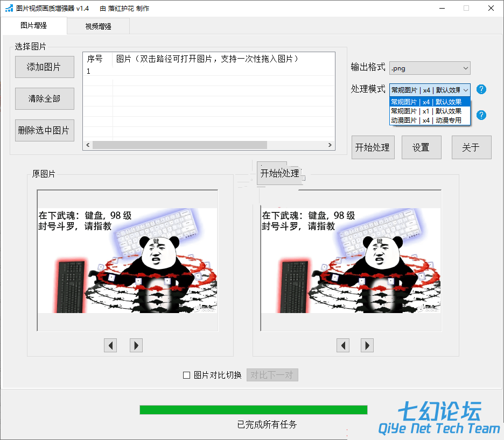Viewport: 504px width, 440px height.
Task: Select 常规图片 | x1 | 默认效果 option
Action: click(430, 111)
